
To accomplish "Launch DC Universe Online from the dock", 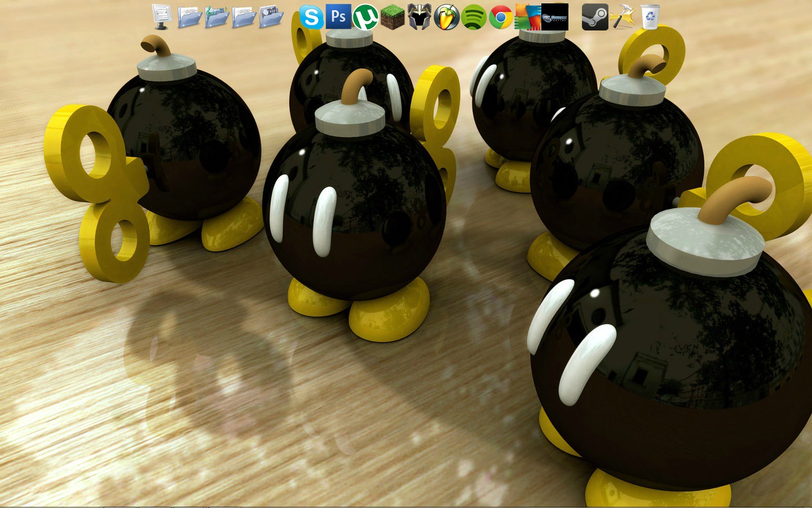I will tap(555, 17).
